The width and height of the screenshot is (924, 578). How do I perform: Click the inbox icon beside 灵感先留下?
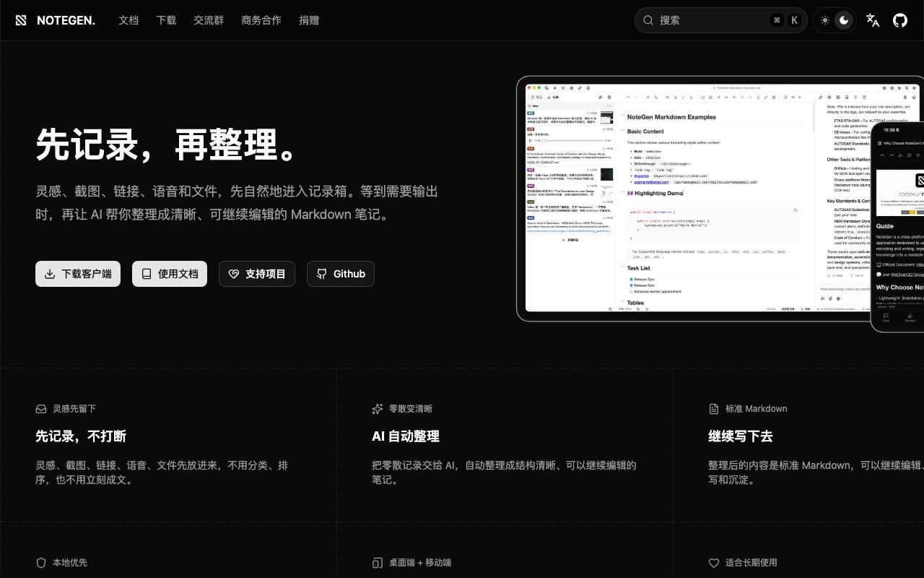click(41, 409)
